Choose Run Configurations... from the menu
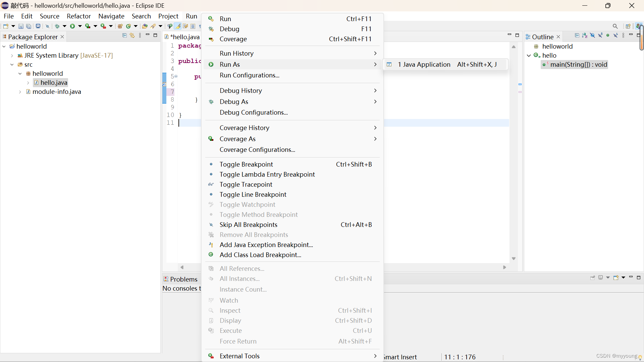Viewport: 644px width, 362px height. 249,75
